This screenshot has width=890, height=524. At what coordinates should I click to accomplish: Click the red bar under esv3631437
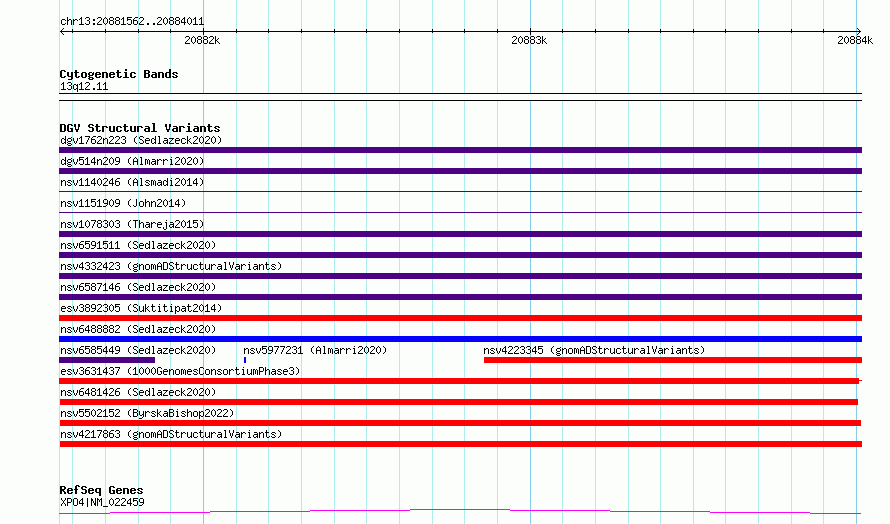[x=459, y=381]
